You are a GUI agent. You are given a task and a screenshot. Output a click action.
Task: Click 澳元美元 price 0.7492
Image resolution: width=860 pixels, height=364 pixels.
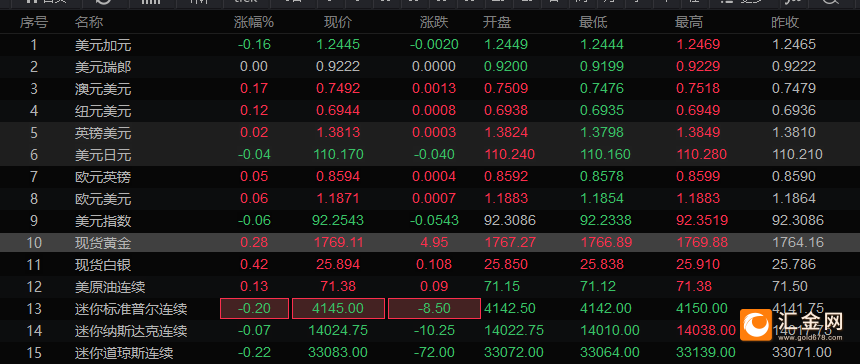[x=338, y=89]
